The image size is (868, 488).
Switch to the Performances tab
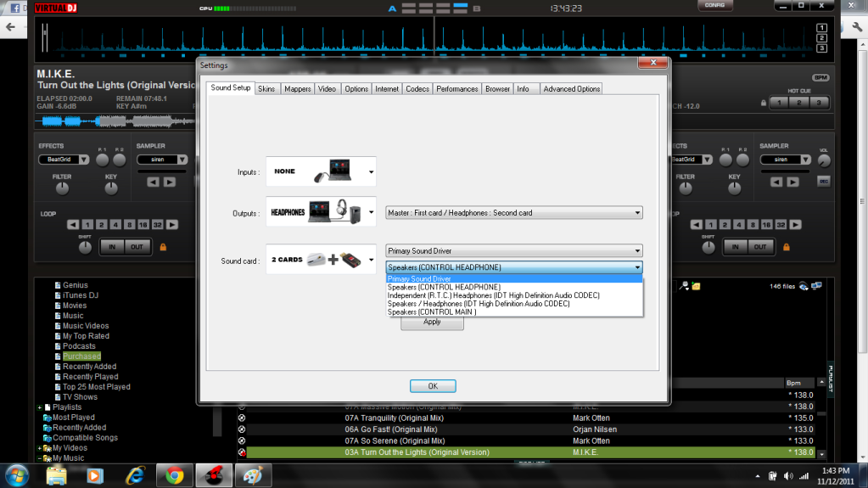456,88
